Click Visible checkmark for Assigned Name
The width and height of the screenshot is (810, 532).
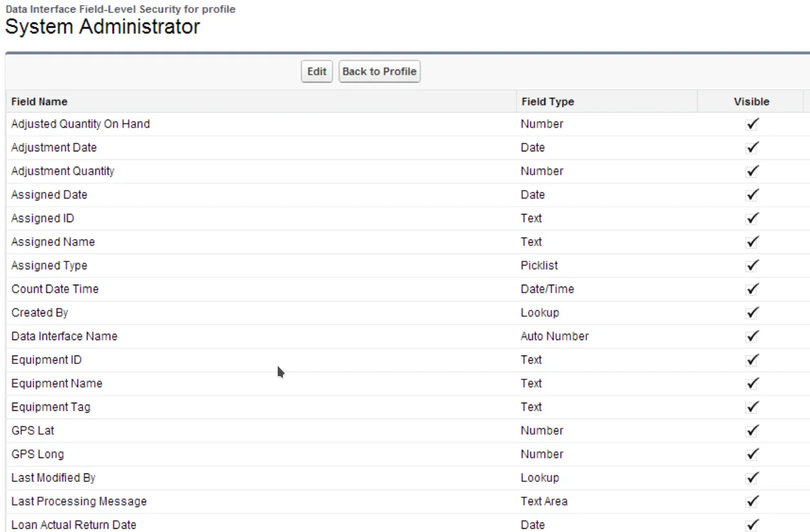[x=752, y=242]
